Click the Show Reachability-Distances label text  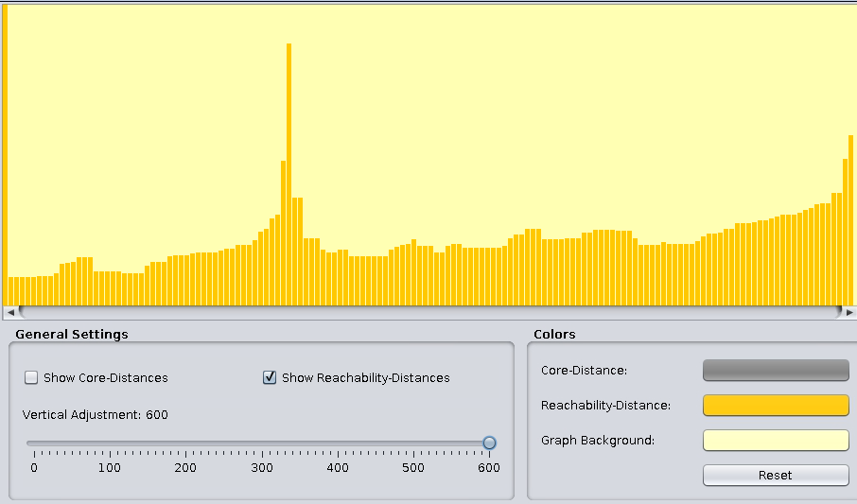[x=365, y=378]
